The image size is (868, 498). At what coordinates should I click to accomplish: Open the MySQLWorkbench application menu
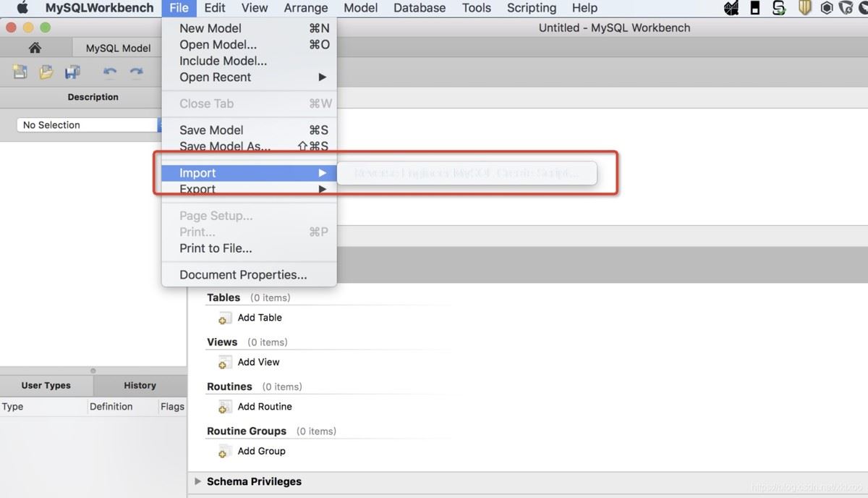coord(100,8)
